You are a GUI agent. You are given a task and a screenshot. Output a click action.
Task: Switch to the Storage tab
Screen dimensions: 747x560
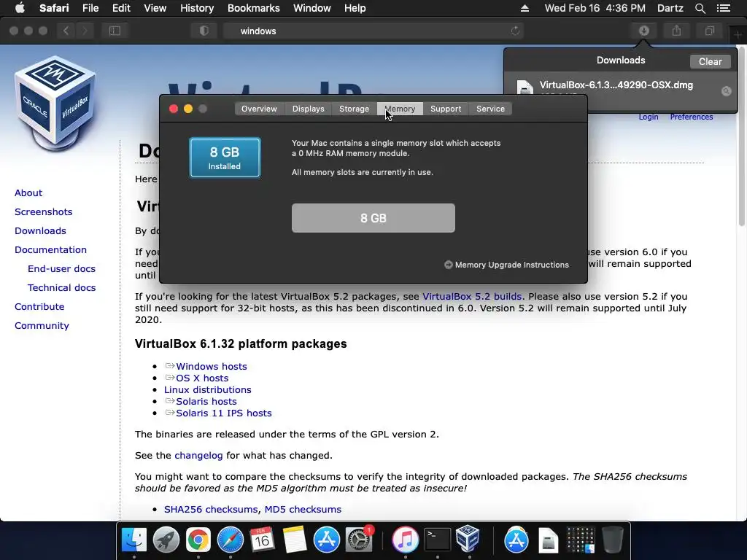354,109
